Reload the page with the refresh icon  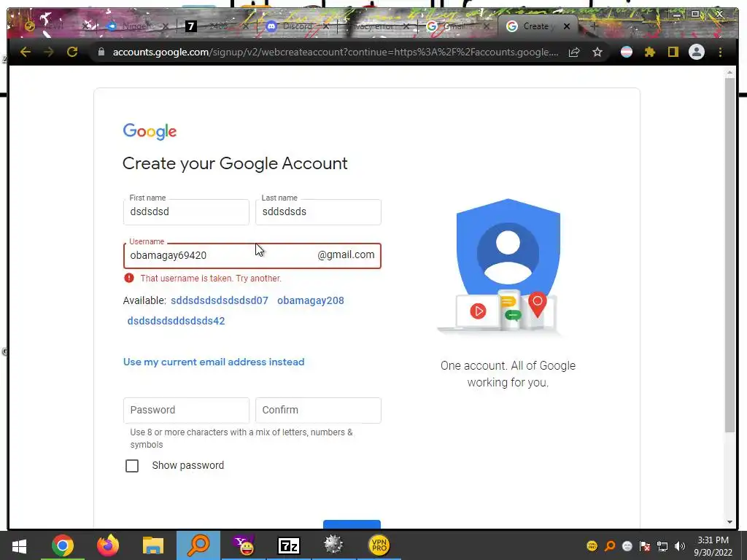72,52
